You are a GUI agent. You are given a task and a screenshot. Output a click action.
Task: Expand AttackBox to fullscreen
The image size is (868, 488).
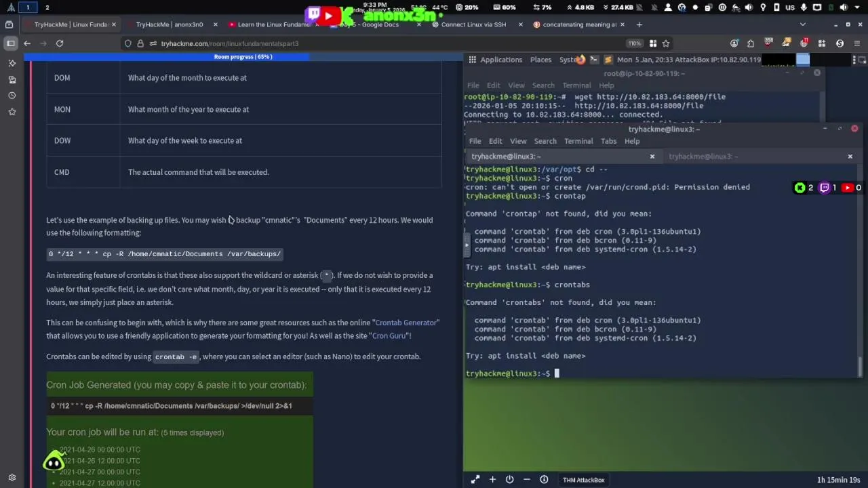click(475, 480)
